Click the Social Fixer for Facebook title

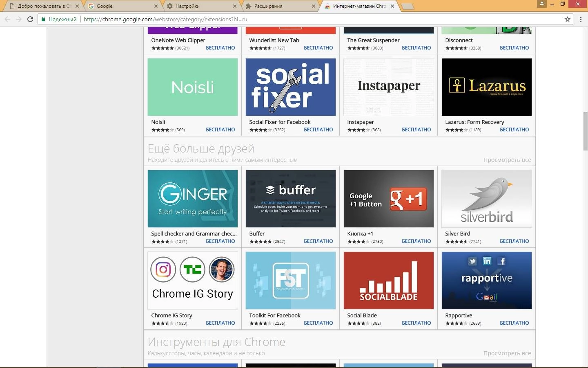point(280,122)
